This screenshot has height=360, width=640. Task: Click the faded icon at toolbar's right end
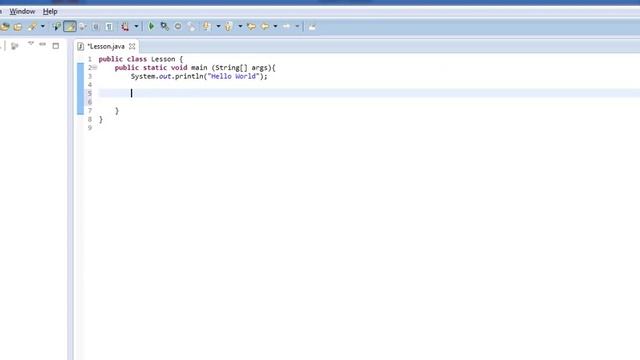tap(312, 27)
